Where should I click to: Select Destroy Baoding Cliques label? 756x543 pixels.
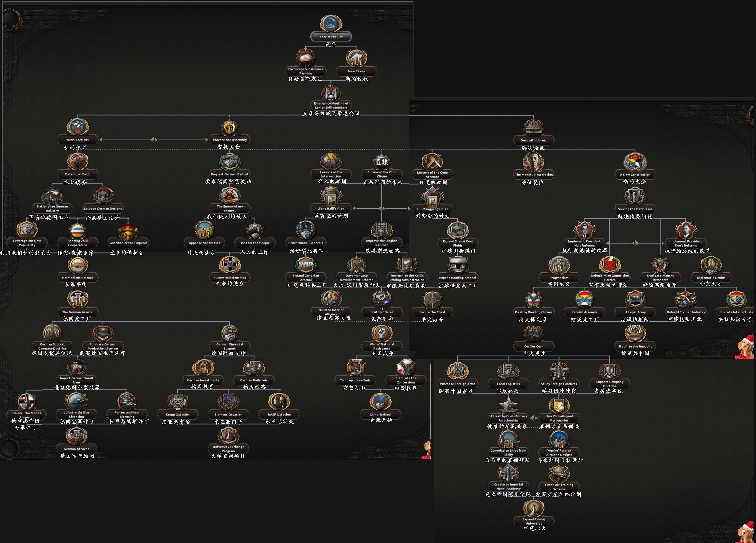[x=534, y=312]
